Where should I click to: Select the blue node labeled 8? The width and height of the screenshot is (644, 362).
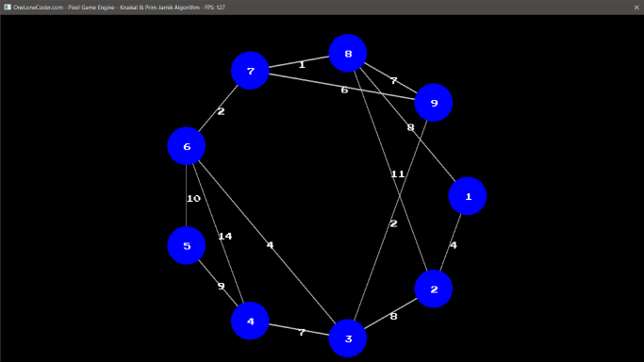click(348, 54)
